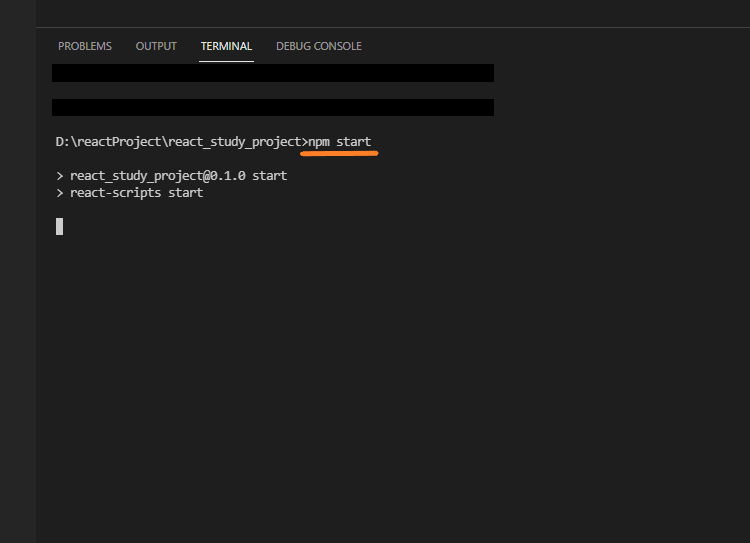The width and height of the screenshot is (750, 543).
Task: Click the terminal block cursor
Action: [59, 227]
